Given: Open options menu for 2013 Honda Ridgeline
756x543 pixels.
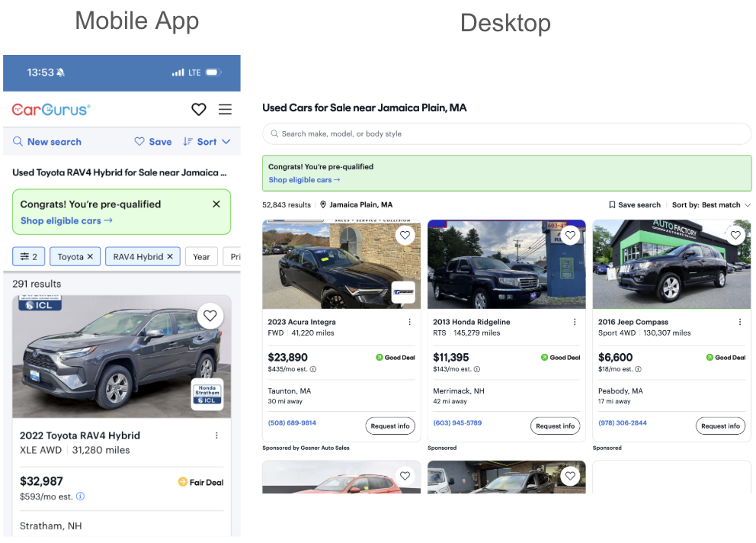Looking at the screenshot, I should (575, 322).
